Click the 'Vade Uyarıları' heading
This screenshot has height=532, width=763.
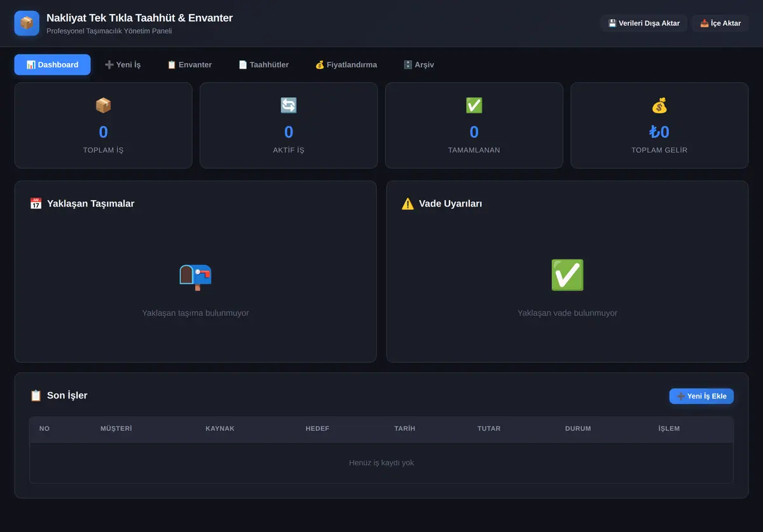tap(450, 203)
